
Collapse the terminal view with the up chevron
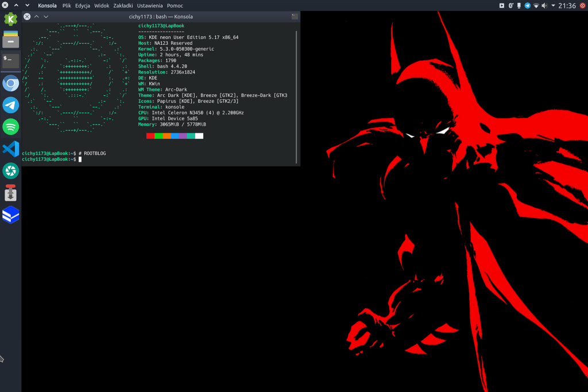pos(36,17)
